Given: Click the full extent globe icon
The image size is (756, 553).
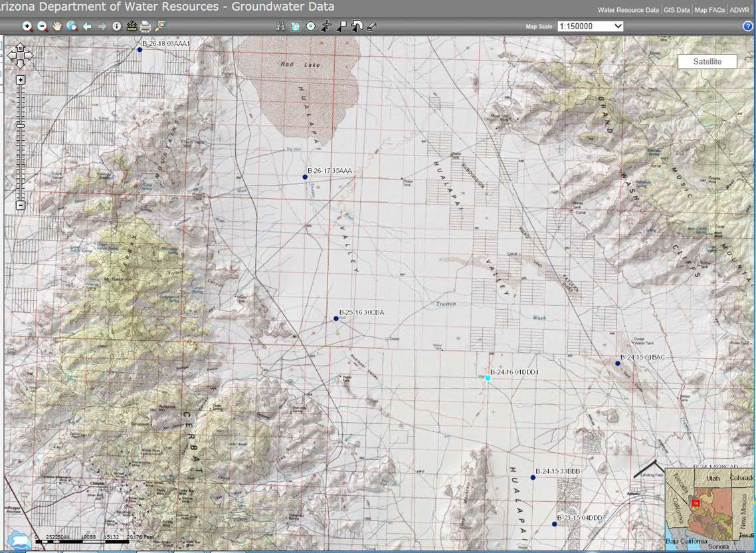Looking at the screenshot, I should click(72, 27).
